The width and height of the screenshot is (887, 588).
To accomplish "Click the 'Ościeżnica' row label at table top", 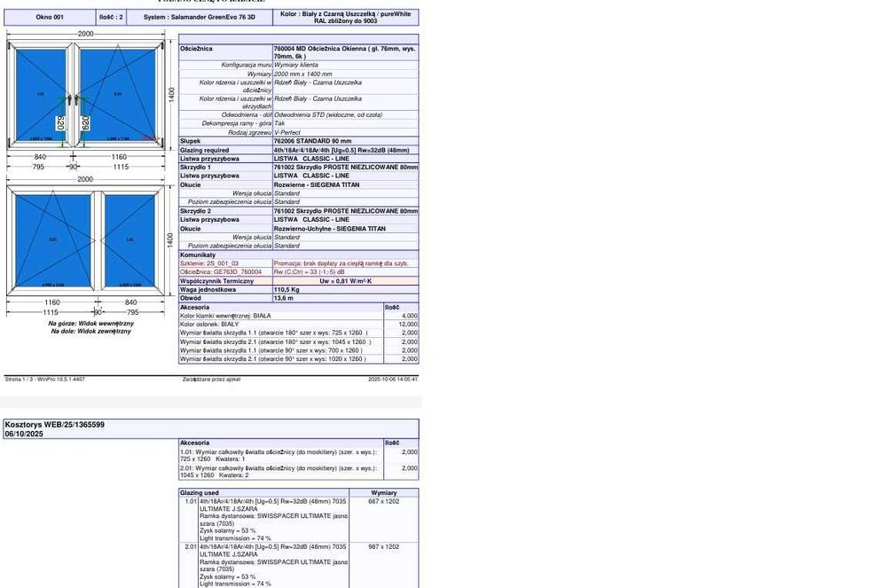I will click(x=196, y=49).
